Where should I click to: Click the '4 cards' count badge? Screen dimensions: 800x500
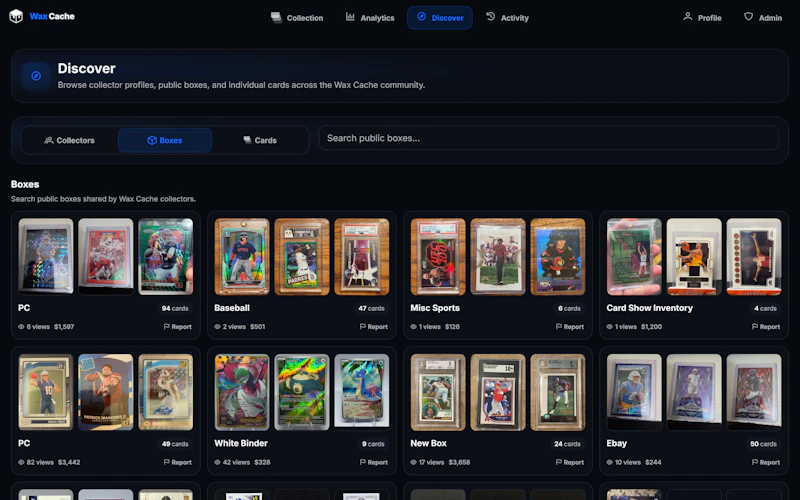[765, 309]
